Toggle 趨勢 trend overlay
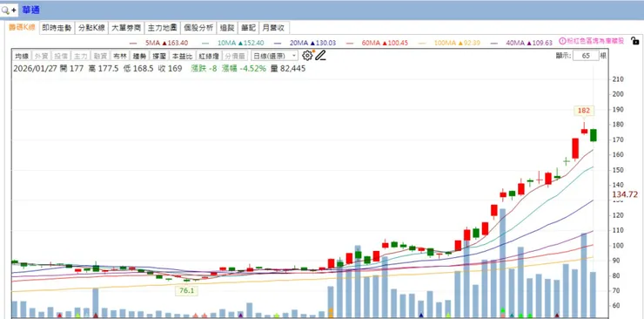Image resolution: width=644 pixels, height=319 pixels. [139, 56]
